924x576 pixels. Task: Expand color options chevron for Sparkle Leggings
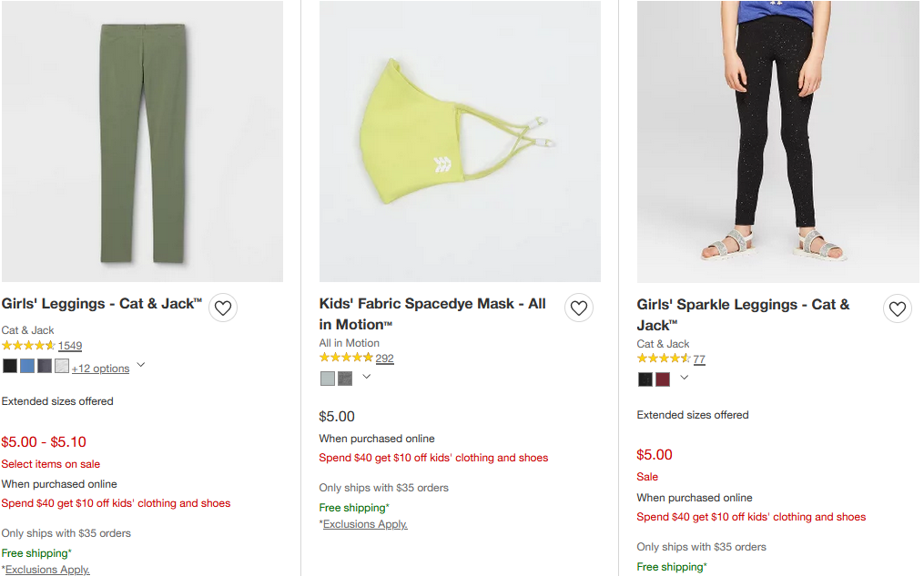tap(684, 378)
